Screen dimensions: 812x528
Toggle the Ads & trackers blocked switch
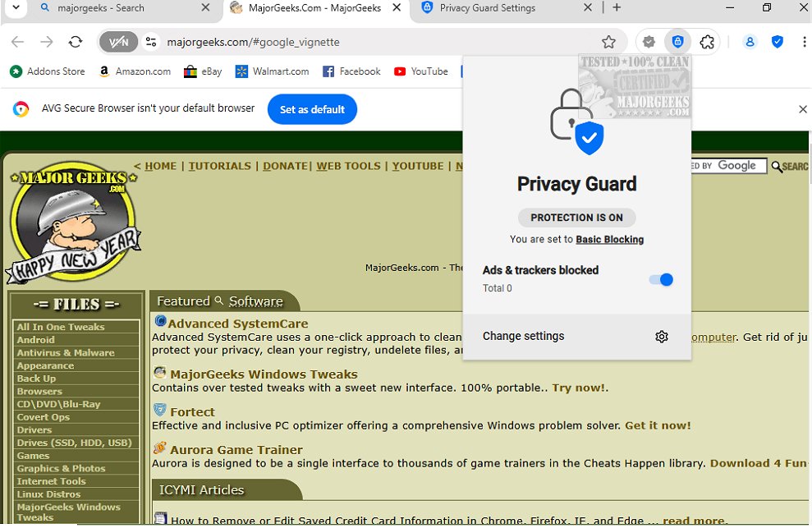pos(661,280)
